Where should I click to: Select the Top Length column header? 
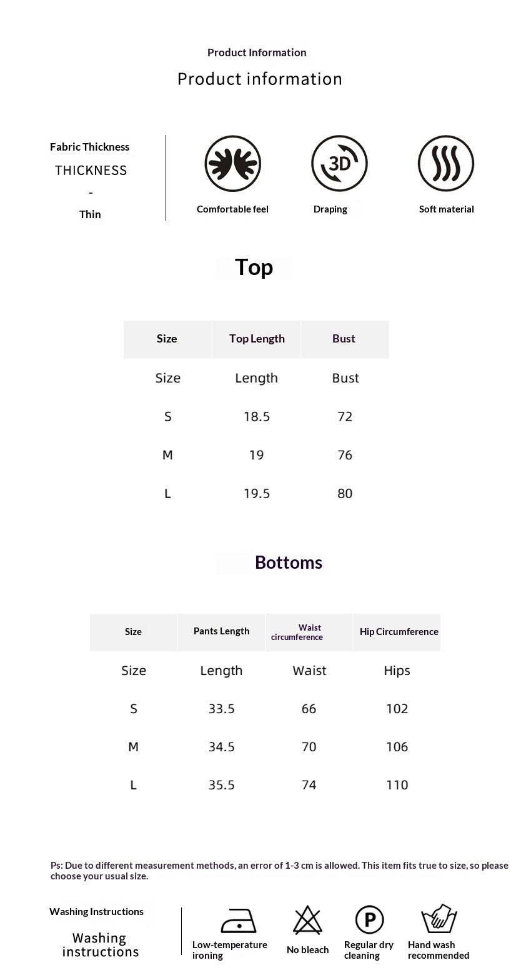[257, 339]
